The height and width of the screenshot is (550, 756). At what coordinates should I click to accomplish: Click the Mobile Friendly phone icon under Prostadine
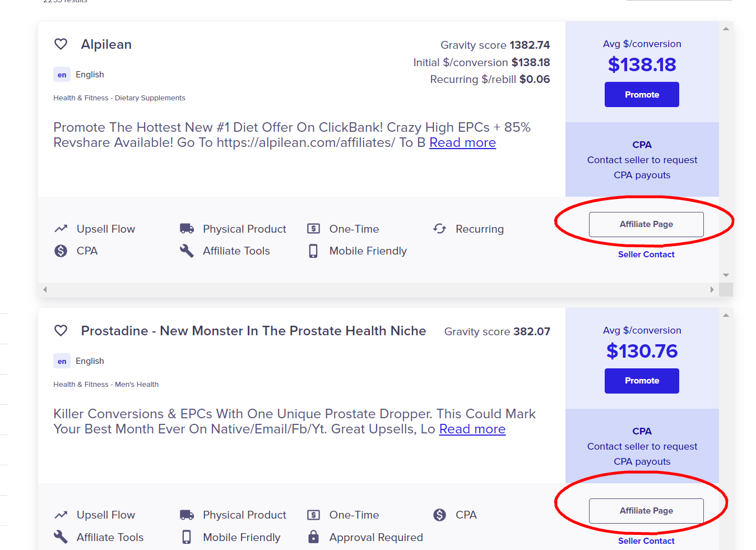[187, 537]
